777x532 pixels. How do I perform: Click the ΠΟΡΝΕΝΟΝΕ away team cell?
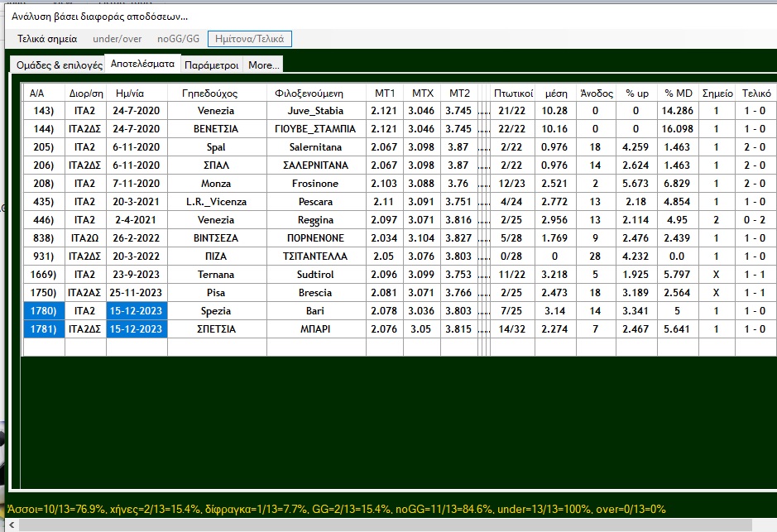315,238
